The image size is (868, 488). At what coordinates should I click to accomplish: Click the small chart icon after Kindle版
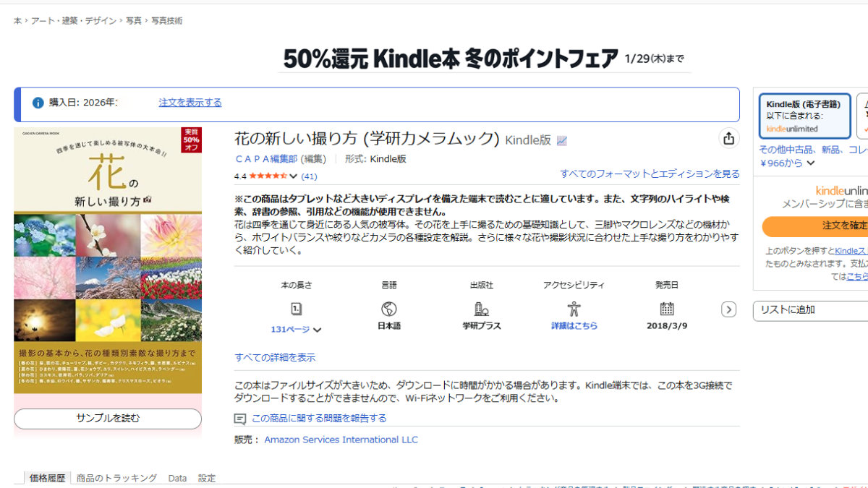click(562, 141)
